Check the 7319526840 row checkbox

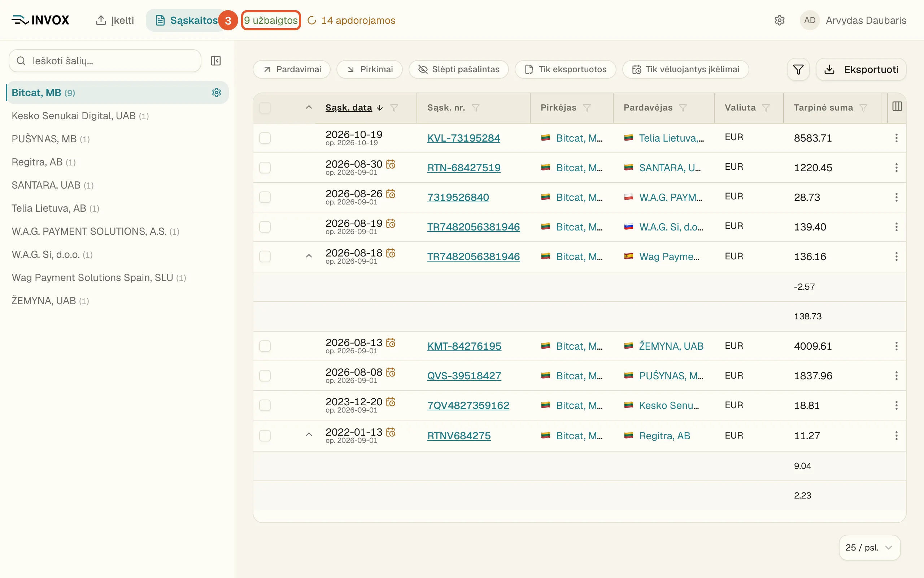pyautogui.click(x=265, y=197)
